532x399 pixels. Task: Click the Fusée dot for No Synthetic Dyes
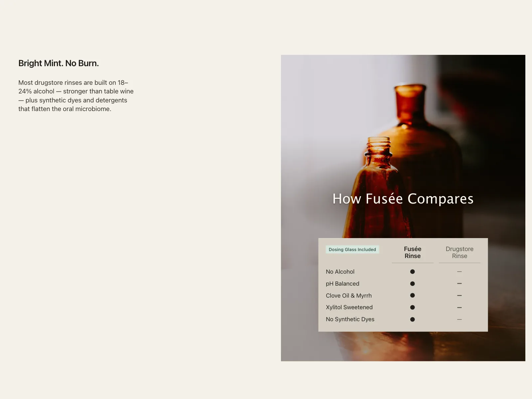tap(412, 319)
